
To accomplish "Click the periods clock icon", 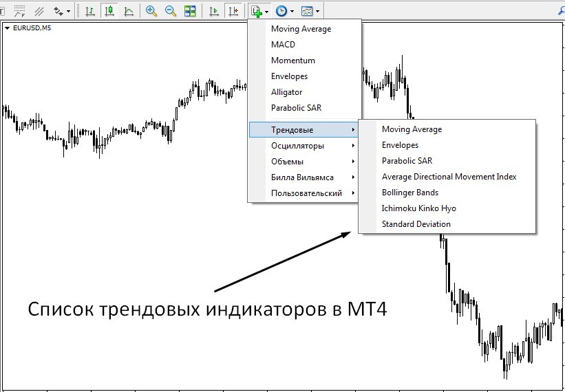I will tap(281, 11).
